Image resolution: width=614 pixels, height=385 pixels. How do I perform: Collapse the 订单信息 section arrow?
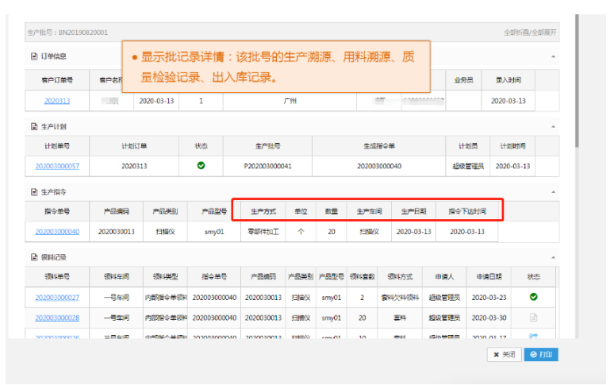[x=553, y=57]
